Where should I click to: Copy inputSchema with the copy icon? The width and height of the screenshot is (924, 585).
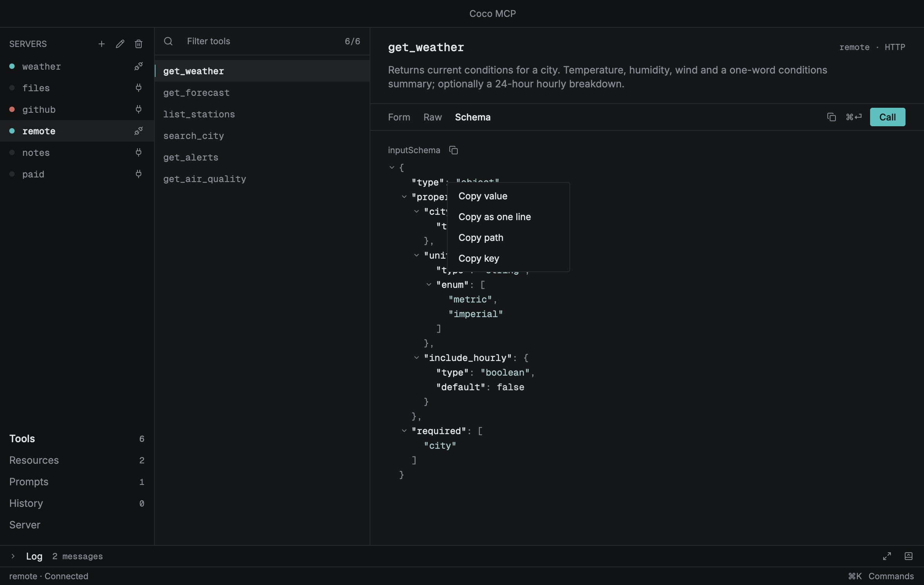tap(454, 150)
